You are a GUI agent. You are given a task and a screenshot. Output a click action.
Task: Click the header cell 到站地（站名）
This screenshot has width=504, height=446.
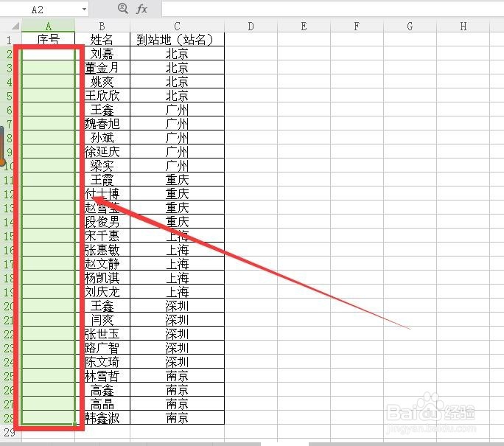tap(177, 39)
